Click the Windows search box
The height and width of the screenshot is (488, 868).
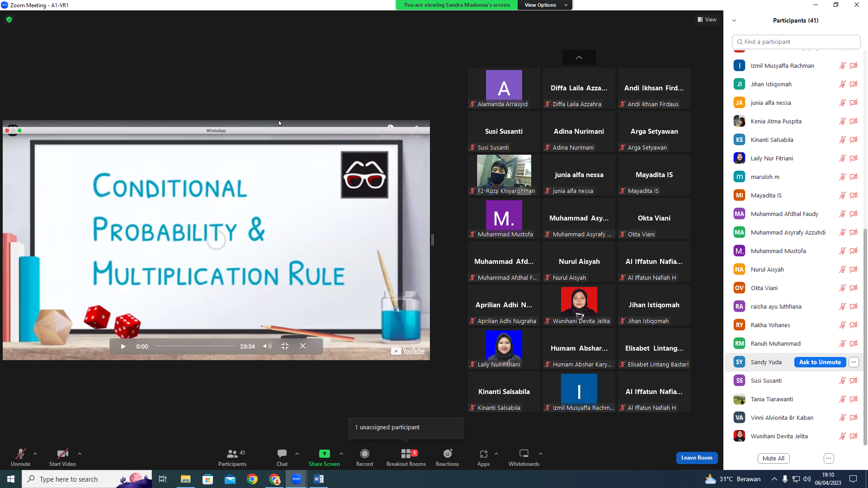tap(87, 479)
